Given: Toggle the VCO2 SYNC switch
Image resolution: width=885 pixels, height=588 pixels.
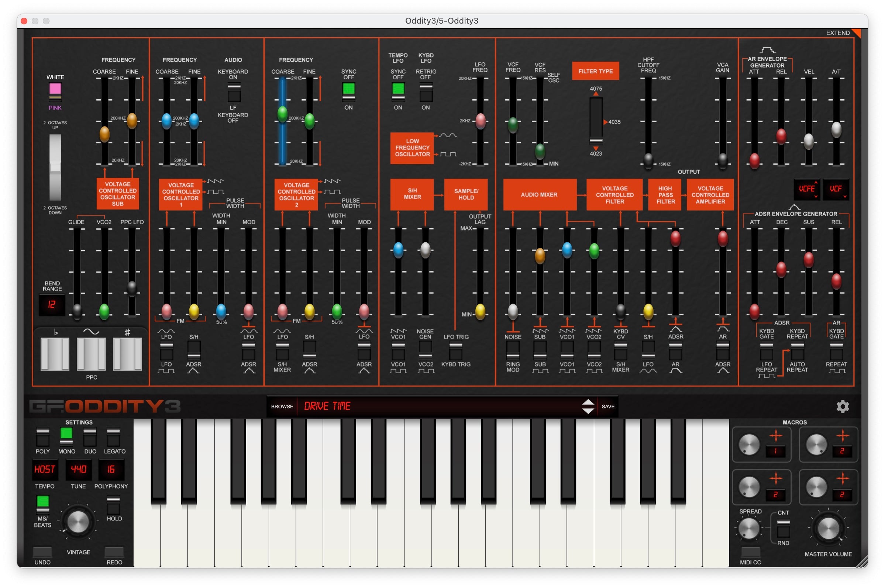Looking at the screenshot, I should click(348, 92).
